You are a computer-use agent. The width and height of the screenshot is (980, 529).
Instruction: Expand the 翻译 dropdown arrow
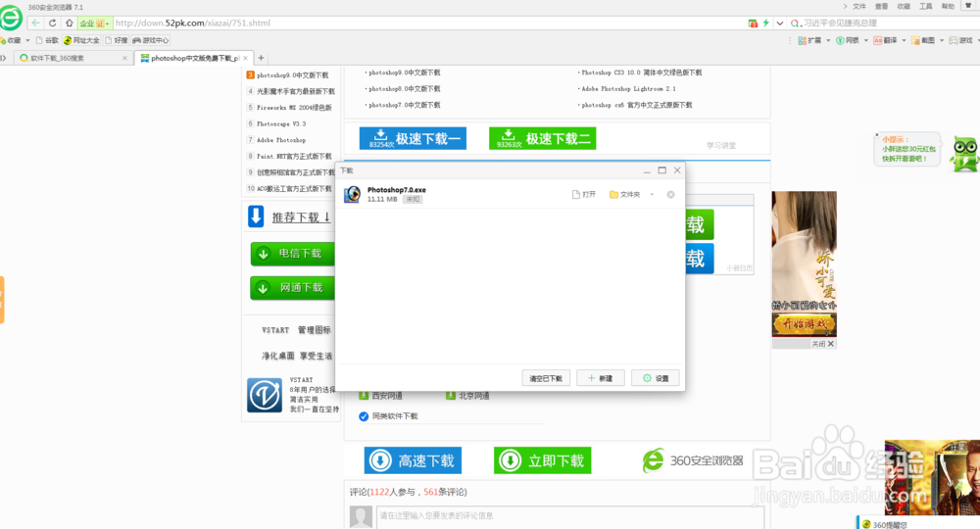click(904, 40)
